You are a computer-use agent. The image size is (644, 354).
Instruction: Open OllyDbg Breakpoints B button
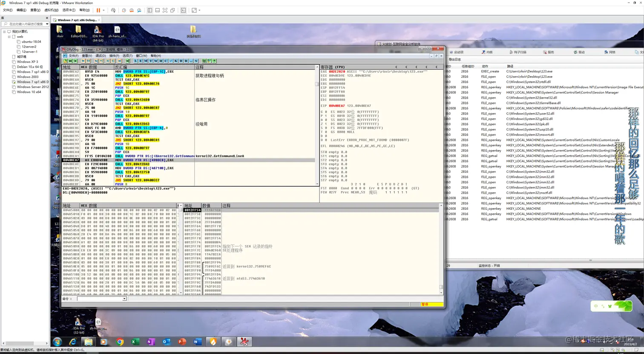[181, 61]
